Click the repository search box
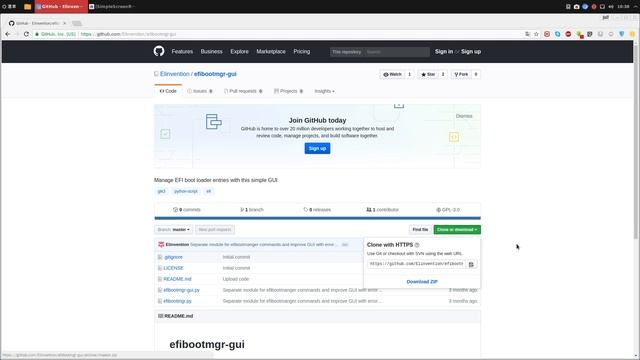640x360 pixels. click(396, 52)
